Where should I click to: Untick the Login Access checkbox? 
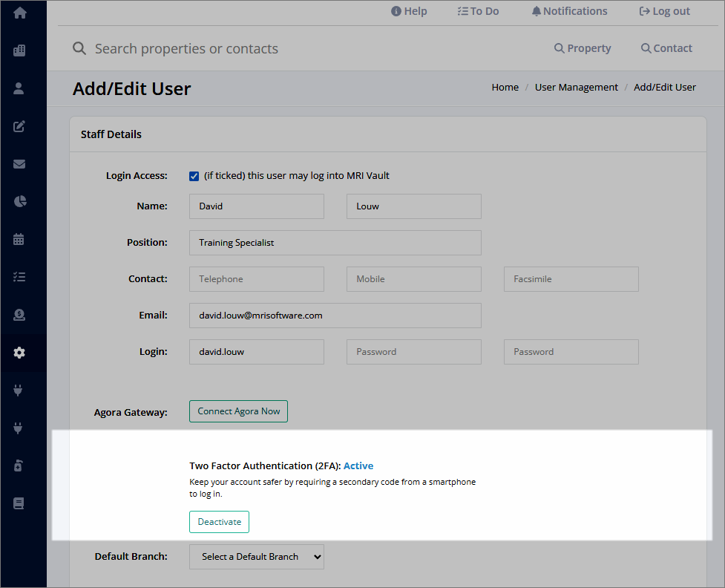tap(194, 176)
